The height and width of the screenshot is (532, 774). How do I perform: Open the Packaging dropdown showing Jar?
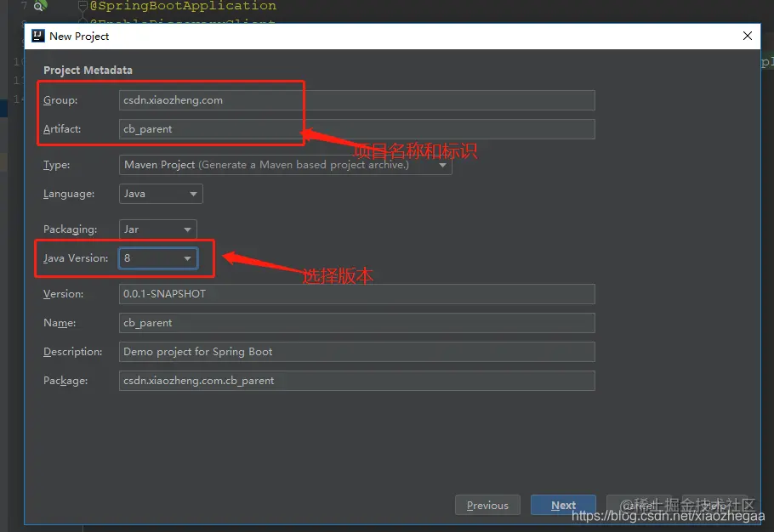(157, 229)
